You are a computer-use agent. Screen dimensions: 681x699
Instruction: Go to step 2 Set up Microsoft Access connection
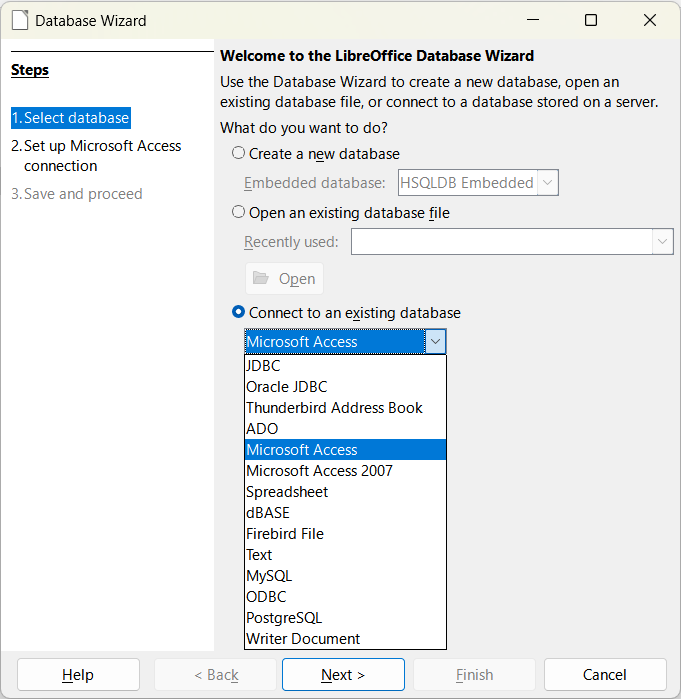[x=96, y=156]
